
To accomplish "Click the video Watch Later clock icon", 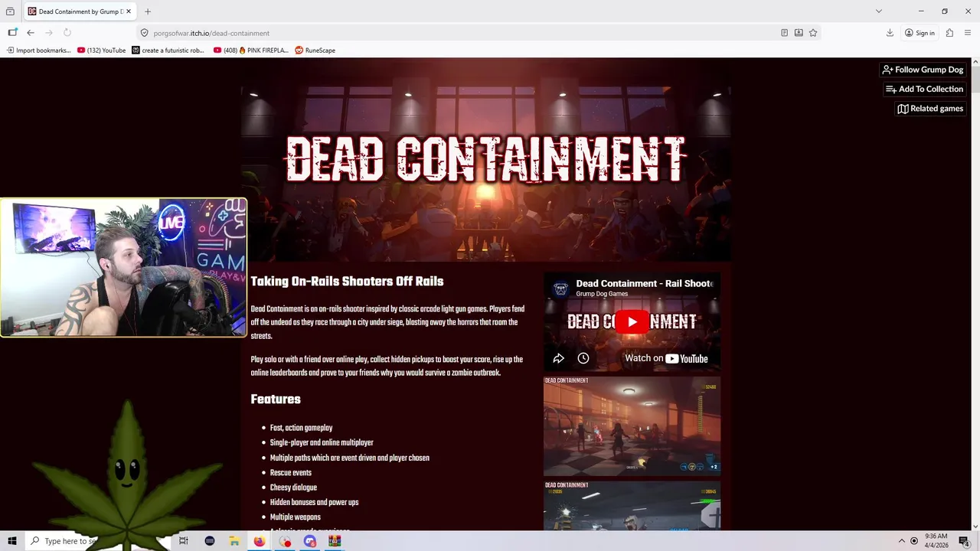I will 583,358.
